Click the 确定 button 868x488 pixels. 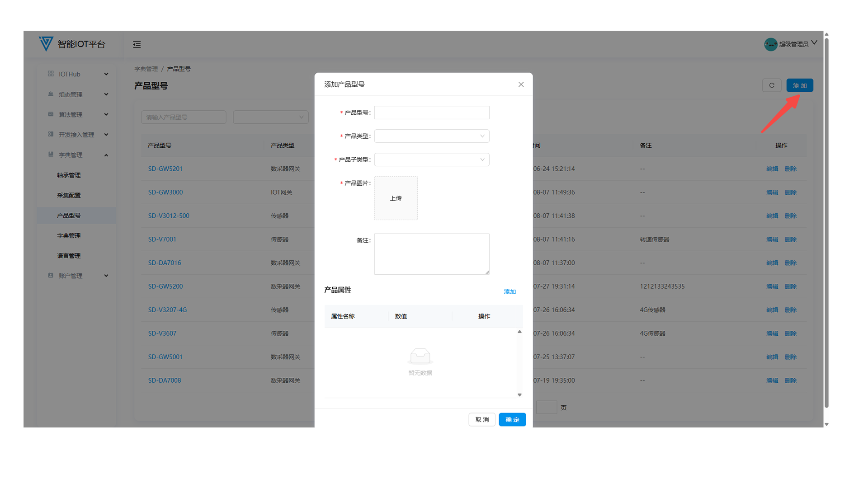[512, 420]
